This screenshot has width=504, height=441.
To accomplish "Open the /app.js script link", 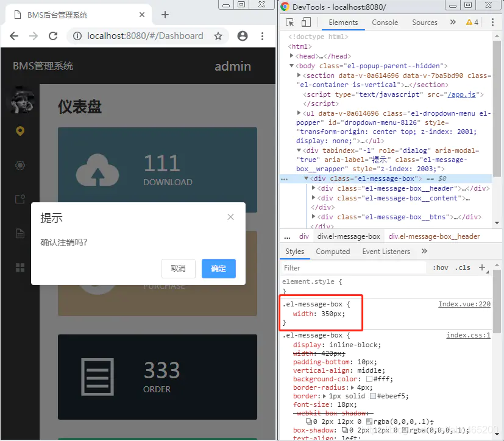I will [x=461, y=94].
